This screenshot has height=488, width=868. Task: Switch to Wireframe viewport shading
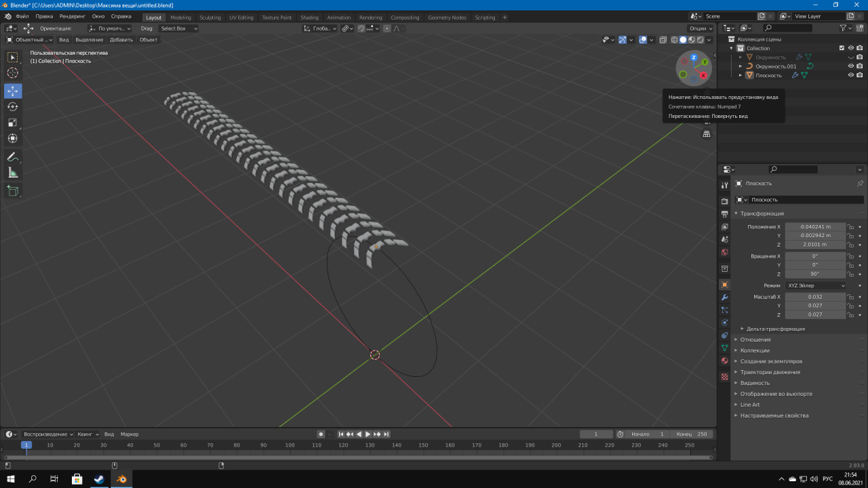tap(674, 40)
